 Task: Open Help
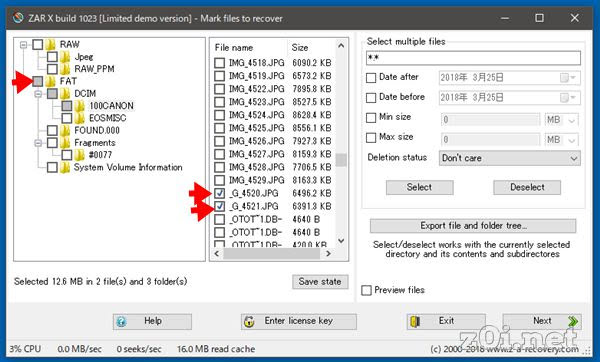tap(152, 321)
